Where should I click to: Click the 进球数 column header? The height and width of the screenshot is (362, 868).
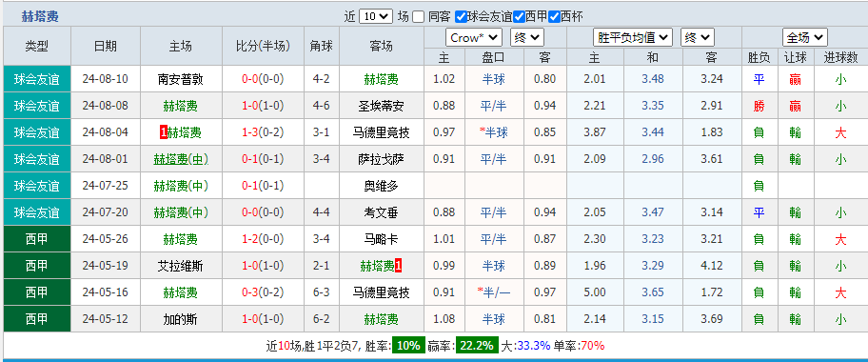(841, 57)
